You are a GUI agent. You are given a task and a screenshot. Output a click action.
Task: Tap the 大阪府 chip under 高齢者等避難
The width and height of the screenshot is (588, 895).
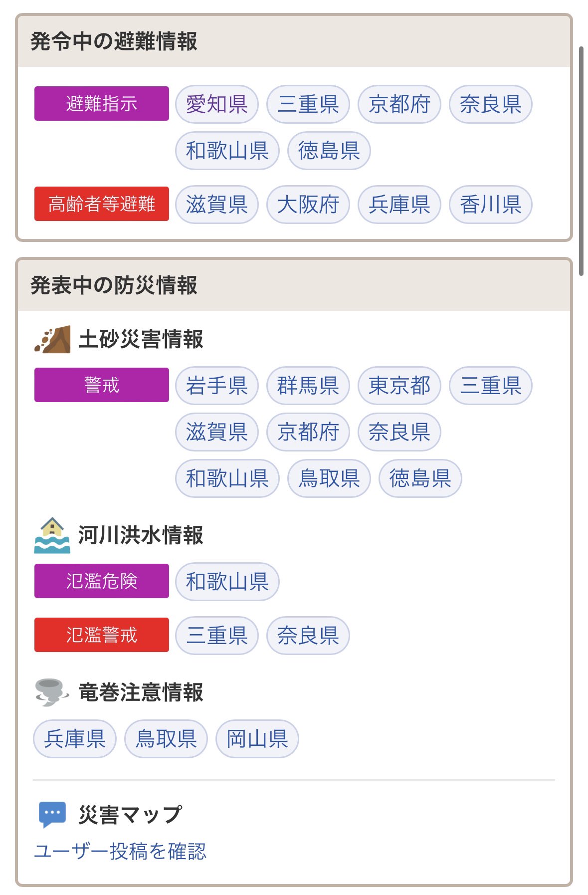(x=308, y=205)
